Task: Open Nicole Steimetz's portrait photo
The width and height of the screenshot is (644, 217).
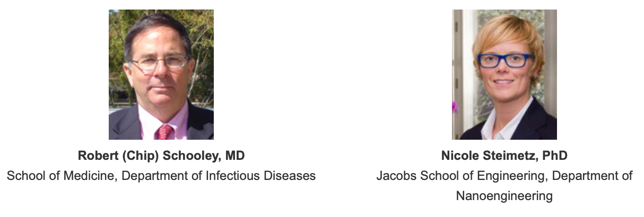Action: tap(504, 75)
